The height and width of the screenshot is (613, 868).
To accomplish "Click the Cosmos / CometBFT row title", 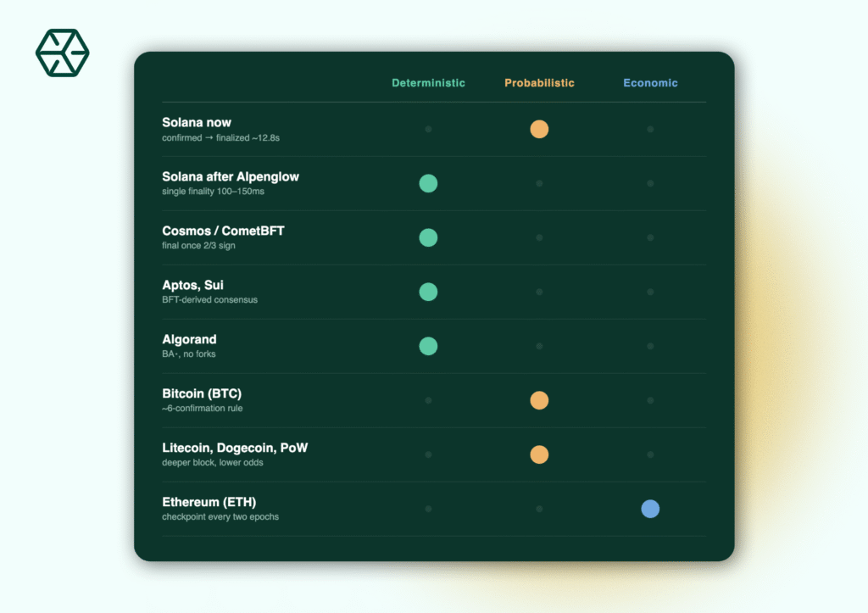I will pos(223,231).
